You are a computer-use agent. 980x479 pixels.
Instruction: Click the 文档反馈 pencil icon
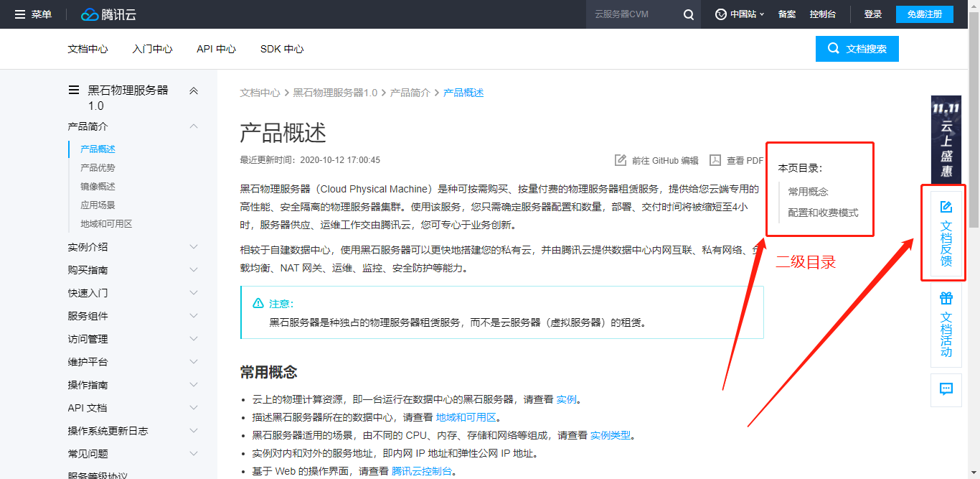pyautogui.click(x=946, y=207)
